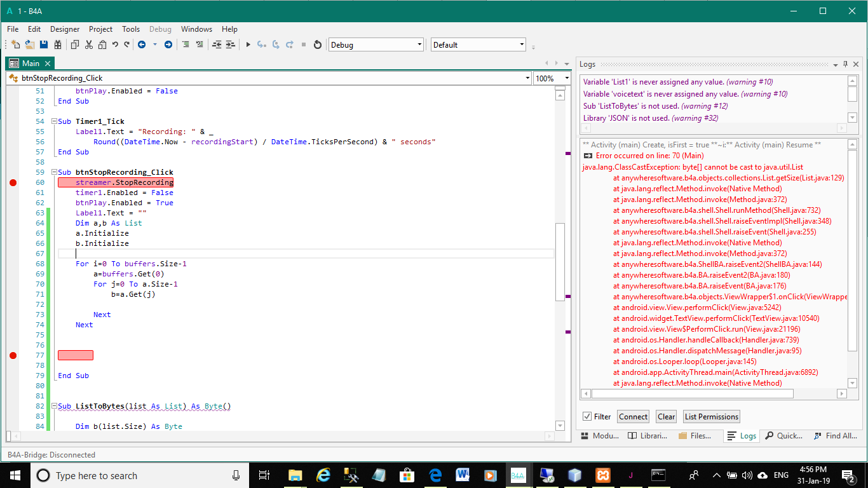This screenshot has height=488, width=868.
Task: Click the Open project folder icon
Action: (x=30, y=44)
